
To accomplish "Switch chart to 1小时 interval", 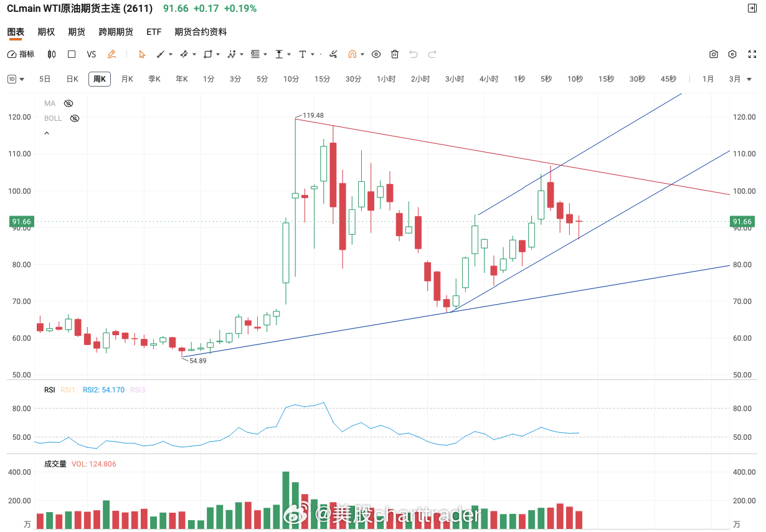I will tap(386, 79).
